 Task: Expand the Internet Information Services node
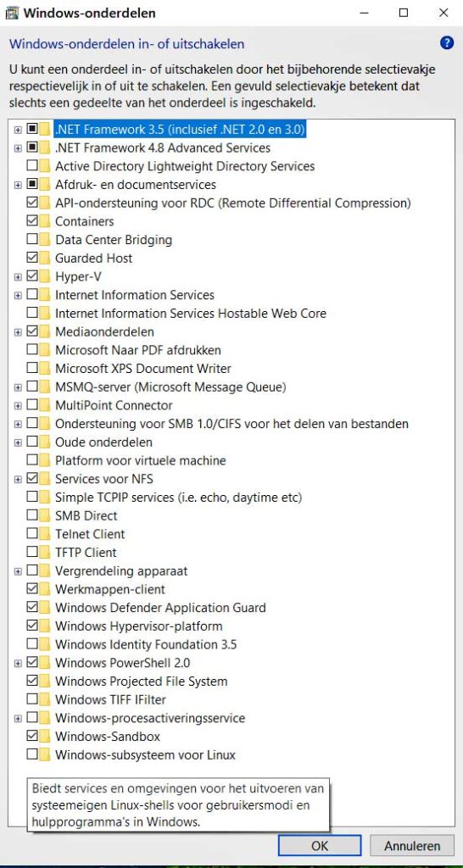(18, 295)
